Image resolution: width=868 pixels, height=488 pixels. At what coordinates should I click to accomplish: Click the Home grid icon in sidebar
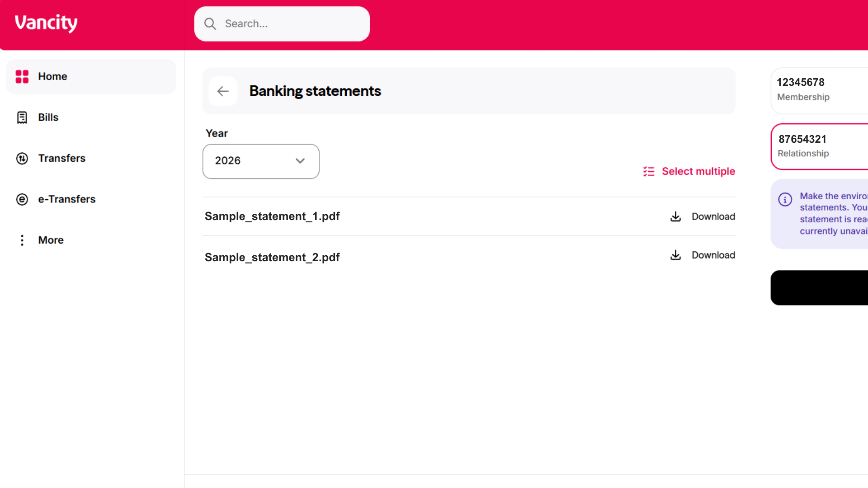click(x=22, y=76)
